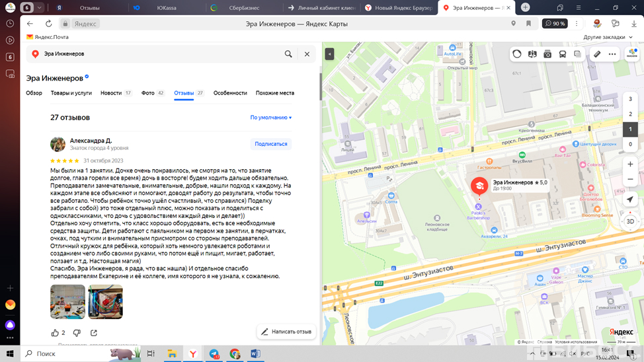644x362 pixels.
Task: Open the traffic layer on the map
Action: (x=516, y=54)
